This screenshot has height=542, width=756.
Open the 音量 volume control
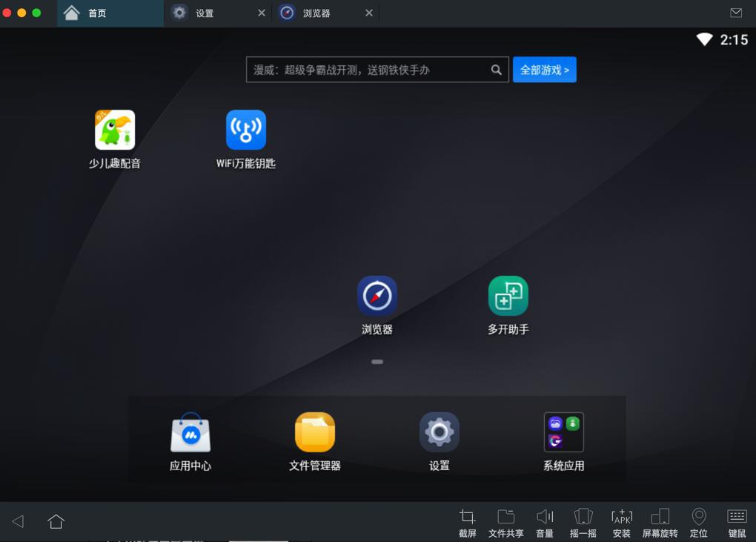click(545, 523)
